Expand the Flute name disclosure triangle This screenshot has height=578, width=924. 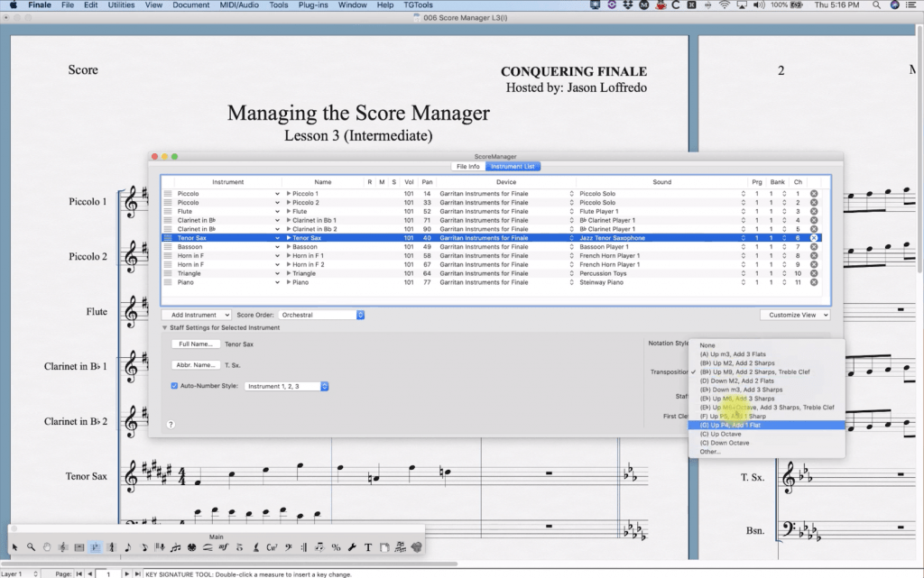289,211
